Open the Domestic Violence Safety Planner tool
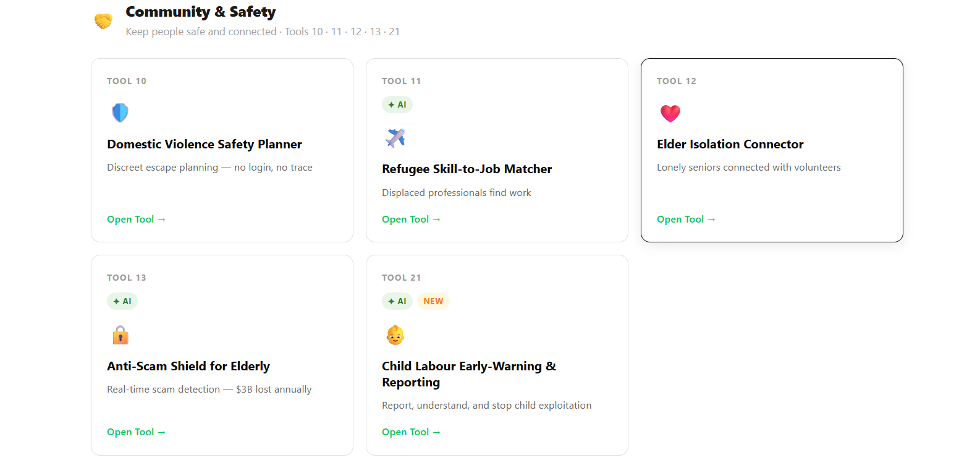980x460 pixels. (x=136, y=219)
